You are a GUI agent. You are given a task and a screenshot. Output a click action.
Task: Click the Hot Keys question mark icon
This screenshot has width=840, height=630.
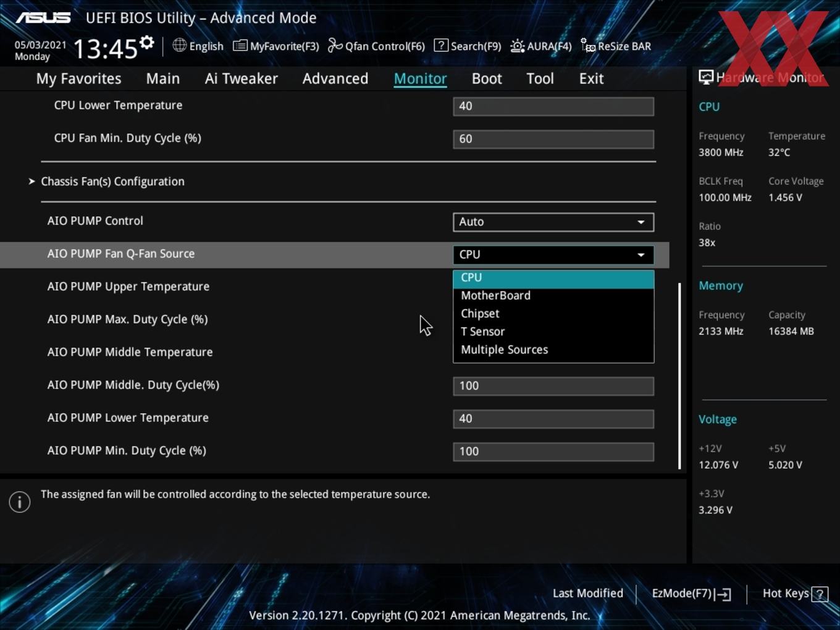(820, 594)
